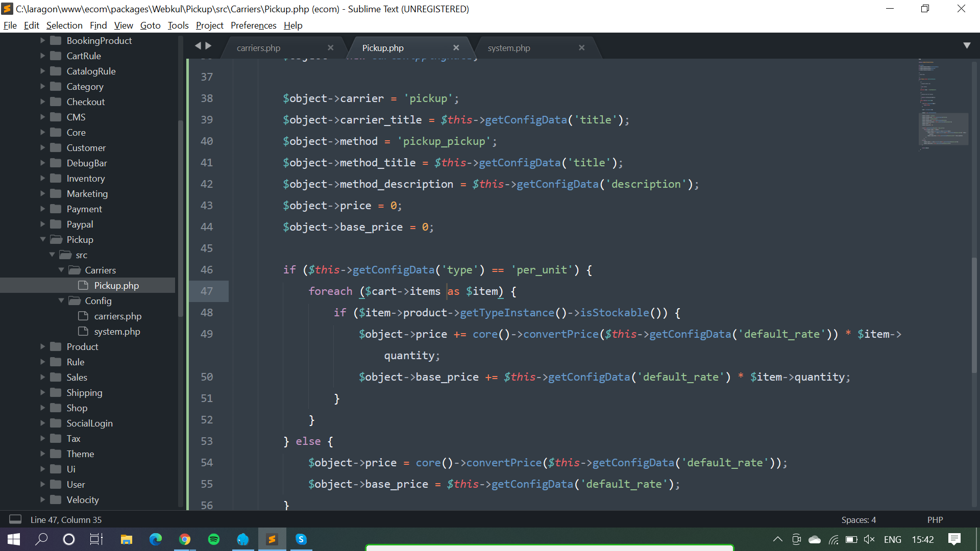Image resolution: width=980 pixels, height=551 pixels.
Task: Click the muted volume tray icon
Action: (869, 539)
